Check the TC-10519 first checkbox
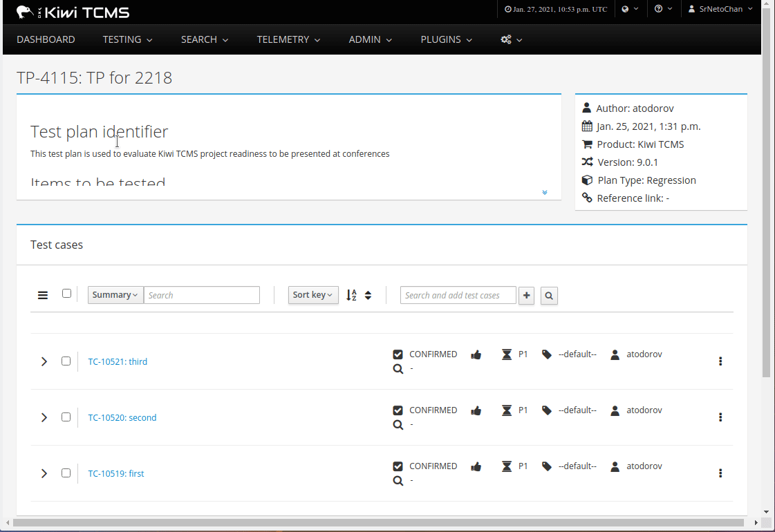 tap(66, 473)
